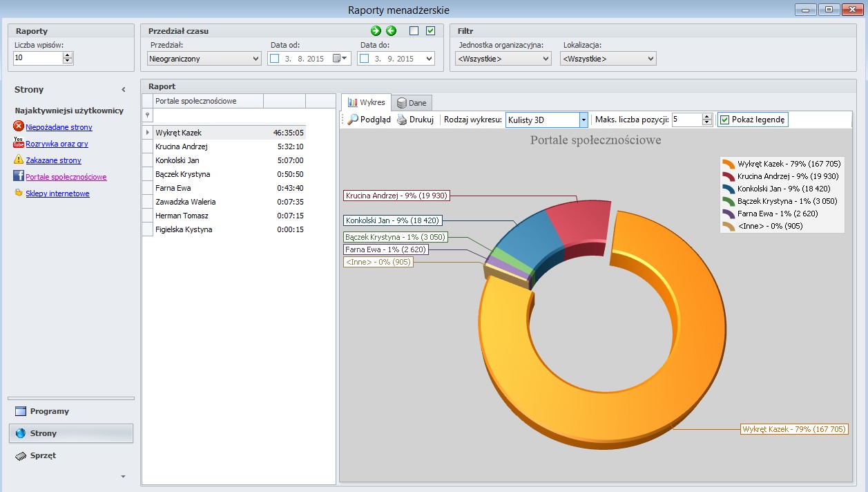868x492 pixels.
Task: Open the Jednostka organizacyjna dropdown
Action: coord(504,59)
